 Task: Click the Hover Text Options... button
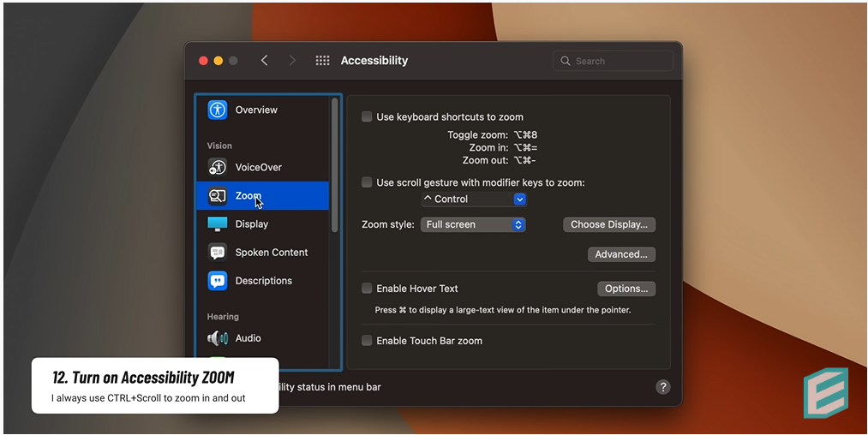pyautogui.click(x=626, y=289)
